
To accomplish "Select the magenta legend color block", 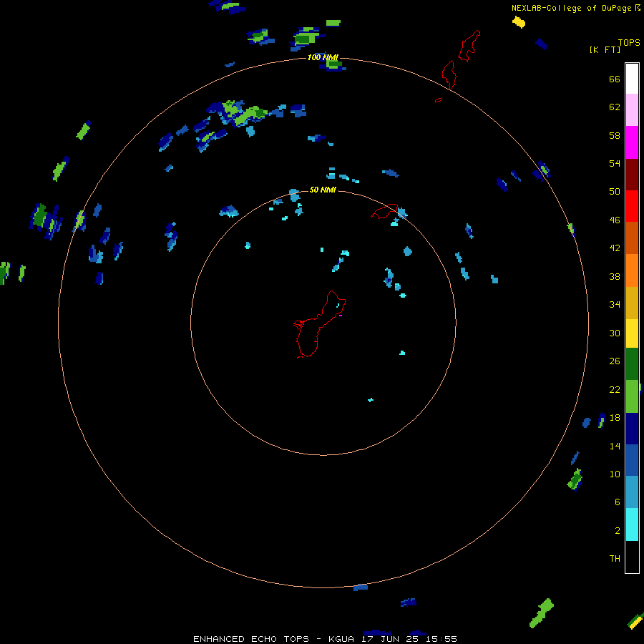I will pos(632,142).
